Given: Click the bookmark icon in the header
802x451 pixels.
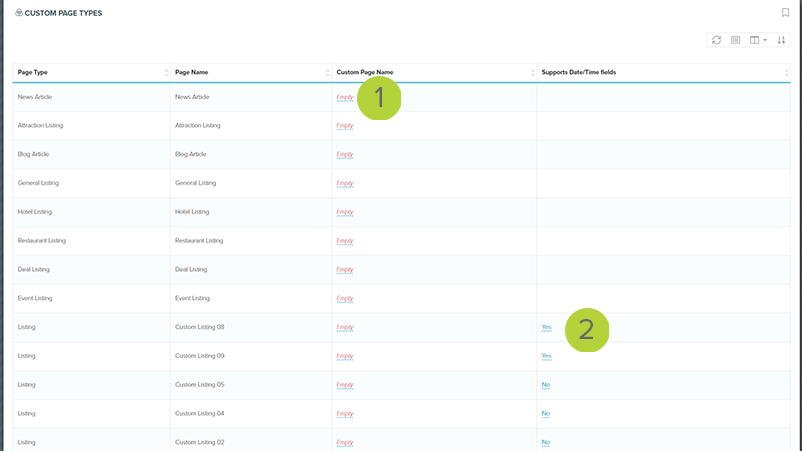Looking at the screenshot, I should tap(785, 13).
